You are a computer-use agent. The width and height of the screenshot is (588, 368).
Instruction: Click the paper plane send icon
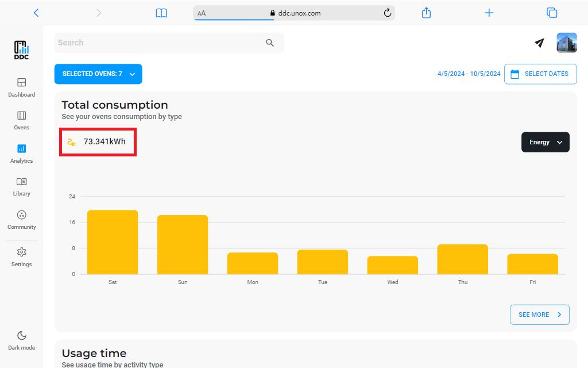pos(539,43)
